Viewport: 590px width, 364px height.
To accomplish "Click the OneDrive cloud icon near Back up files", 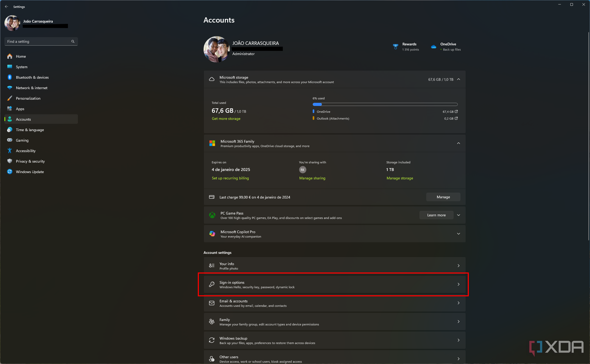I will coord(434,47).
